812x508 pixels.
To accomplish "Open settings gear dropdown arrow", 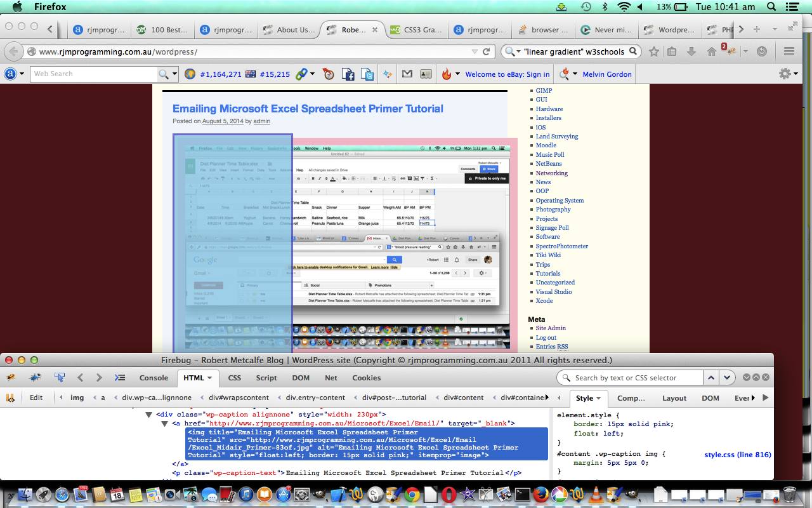I will click(x=796, y=74).
